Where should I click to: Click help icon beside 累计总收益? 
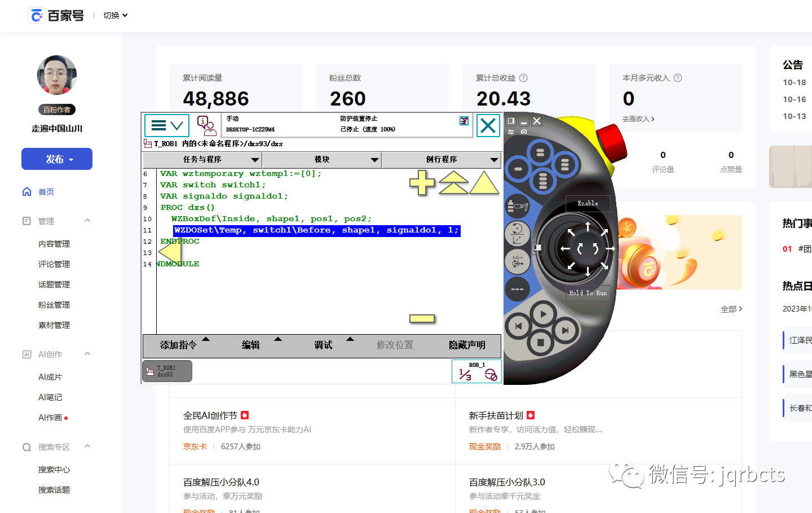coord(523,78)
